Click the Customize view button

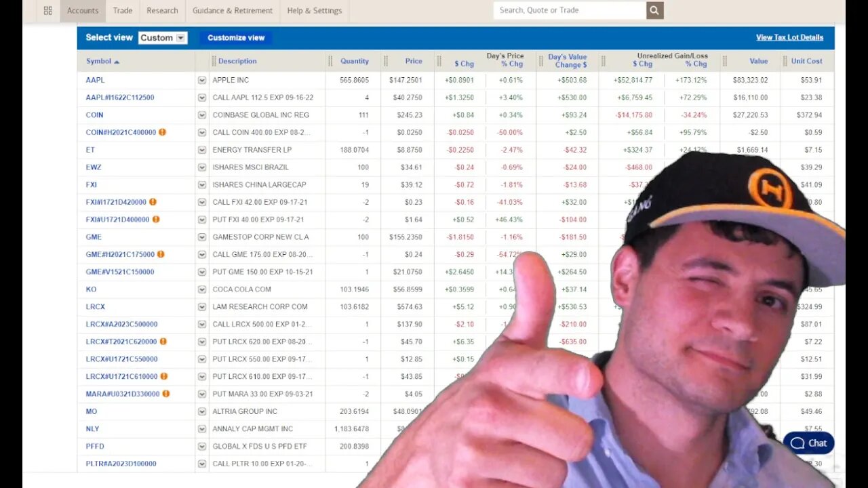[236, 38]
